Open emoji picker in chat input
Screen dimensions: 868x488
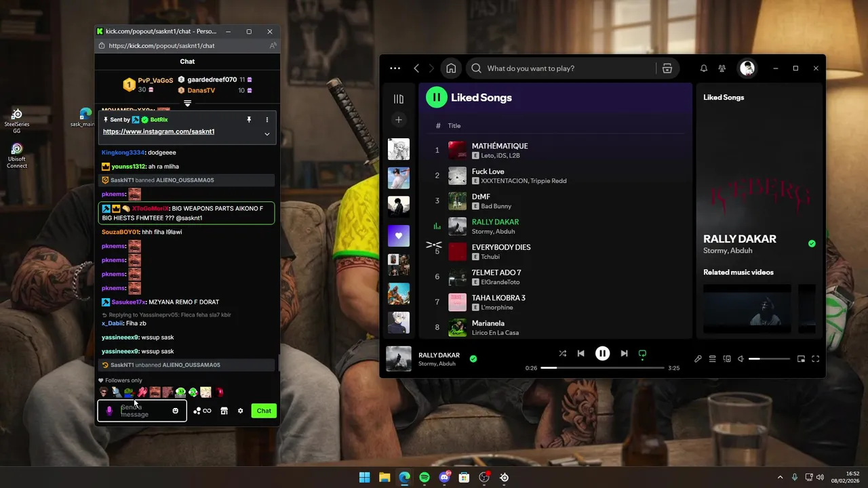176,411
